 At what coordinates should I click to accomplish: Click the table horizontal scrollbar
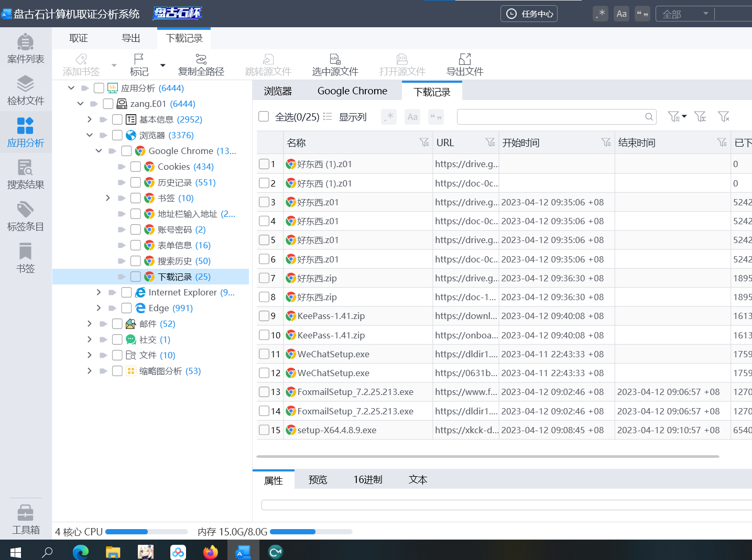(487, 456)
